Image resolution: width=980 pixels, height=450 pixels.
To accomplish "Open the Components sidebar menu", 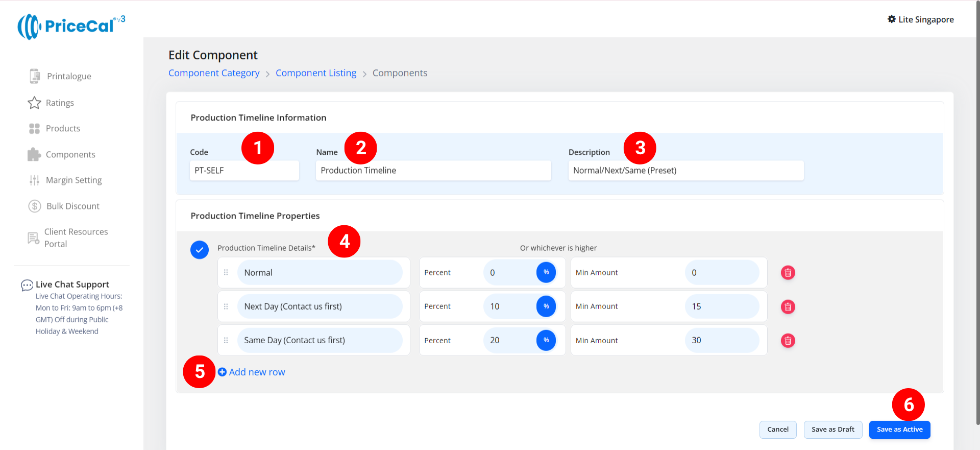I will click(x=70, y=154).
